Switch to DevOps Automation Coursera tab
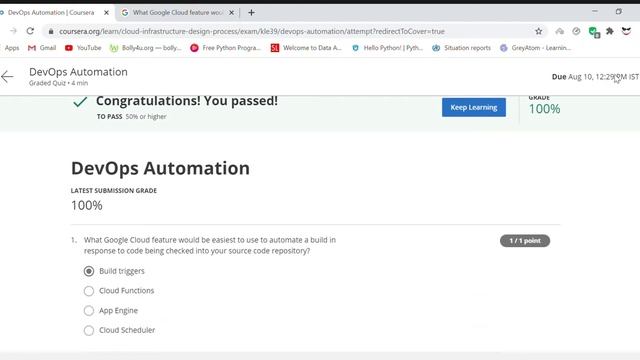The image size is (640, 360). coord(51,13)
